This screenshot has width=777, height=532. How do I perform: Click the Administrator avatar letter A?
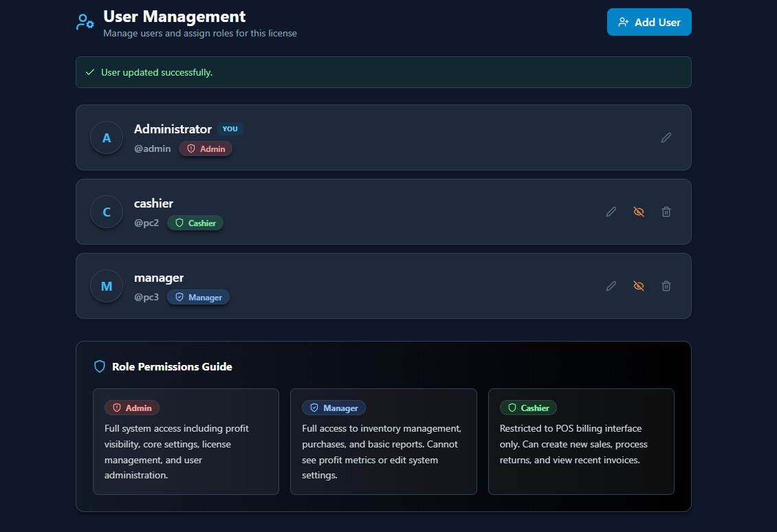coord(107,137)
